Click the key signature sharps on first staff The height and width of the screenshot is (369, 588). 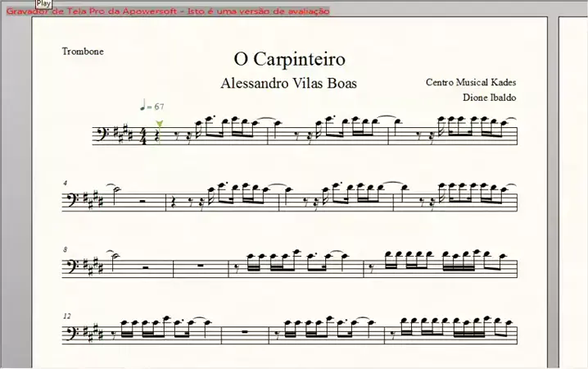pyautogui.click(x=125, y=133)
